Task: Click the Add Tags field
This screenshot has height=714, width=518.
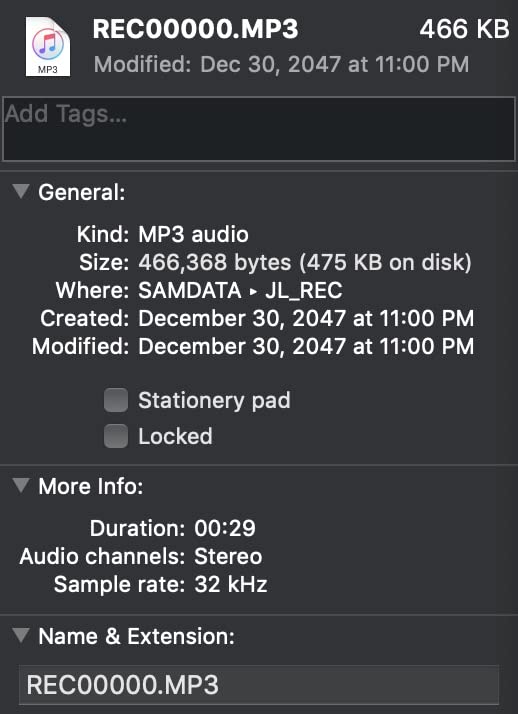Action: 259,129
